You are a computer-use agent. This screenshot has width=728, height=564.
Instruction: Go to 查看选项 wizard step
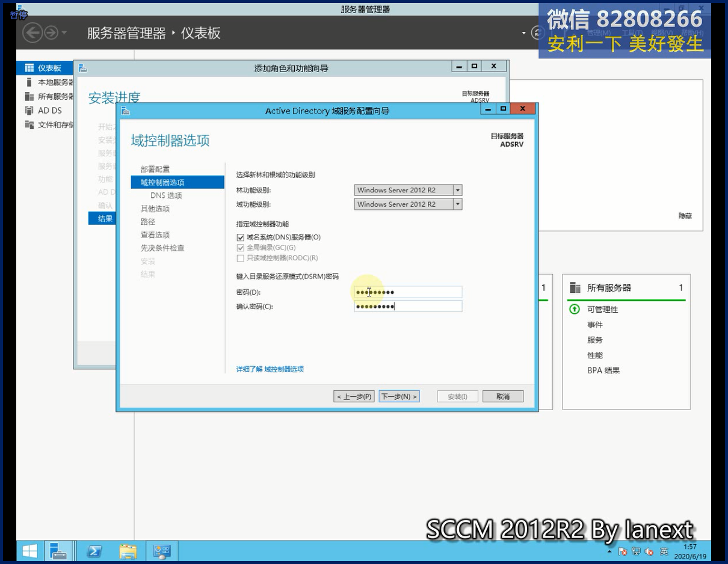155,235
